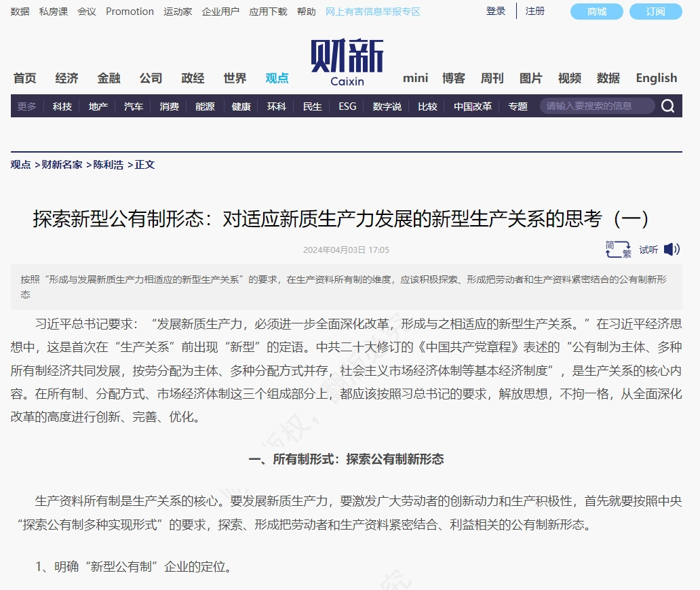700x590 pixels.
Task: Click the speaker icon to listen to article
Action: [672, 250]
